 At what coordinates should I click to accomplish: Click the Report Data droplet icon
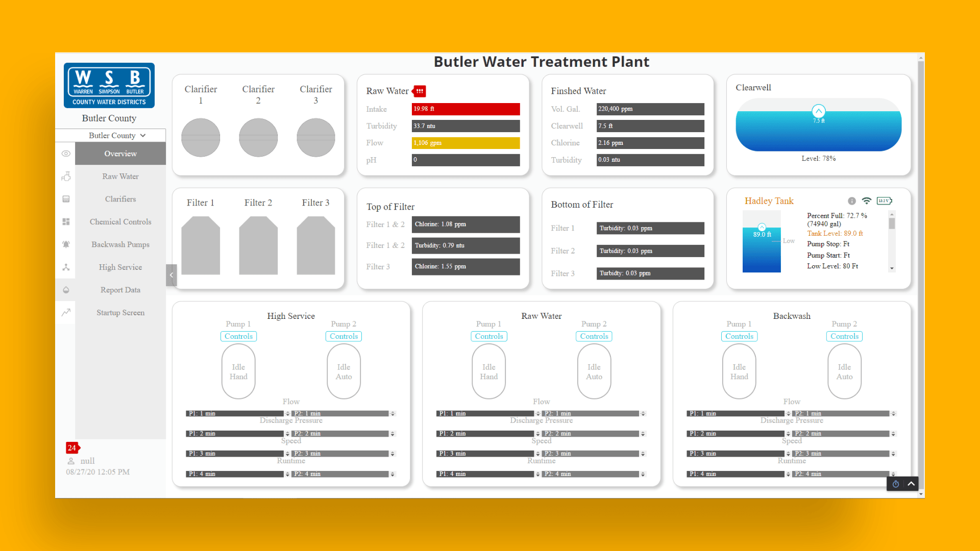pyautogui.click(x=66, y=290)
